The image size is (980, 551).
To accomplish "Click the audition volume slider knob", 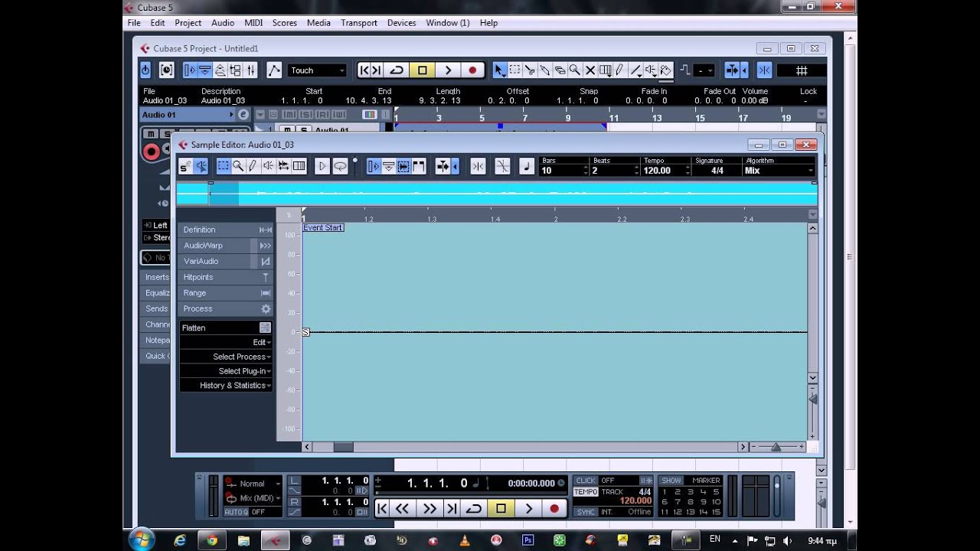I will (x=354, y=161).
